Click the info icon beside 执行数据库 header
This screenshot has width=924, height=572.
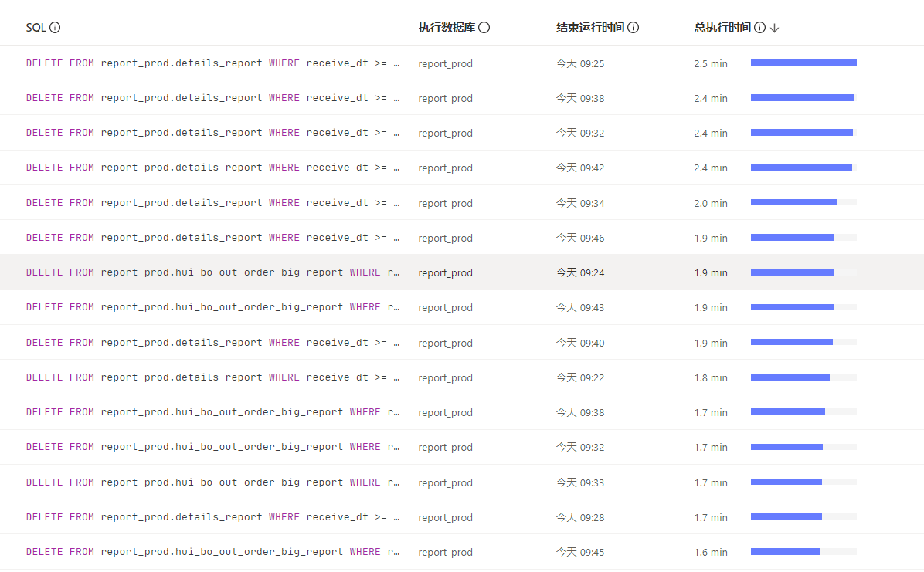[x=484, y=28]
